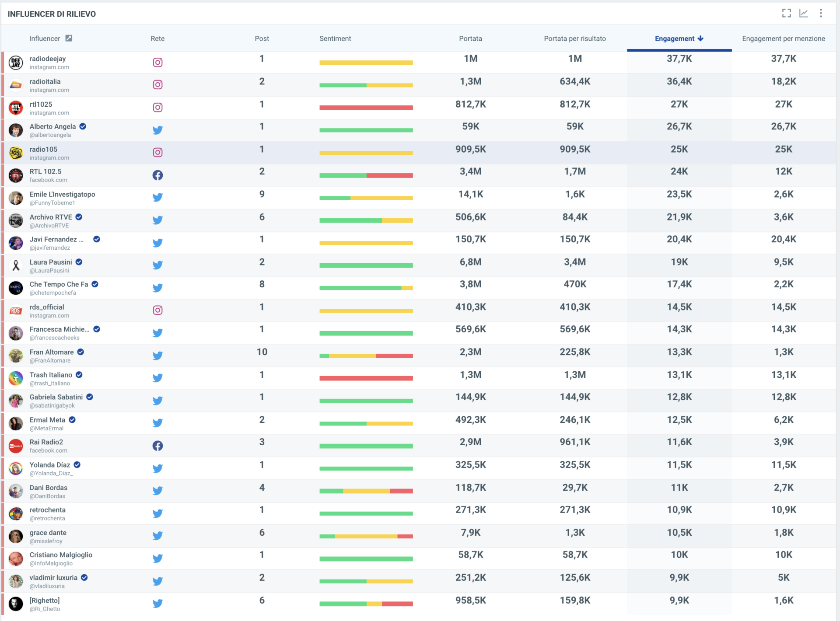The height and width of the screenshot is (621, 840).
Task: Click the export/download chart icon
Action: coord(803,13)
